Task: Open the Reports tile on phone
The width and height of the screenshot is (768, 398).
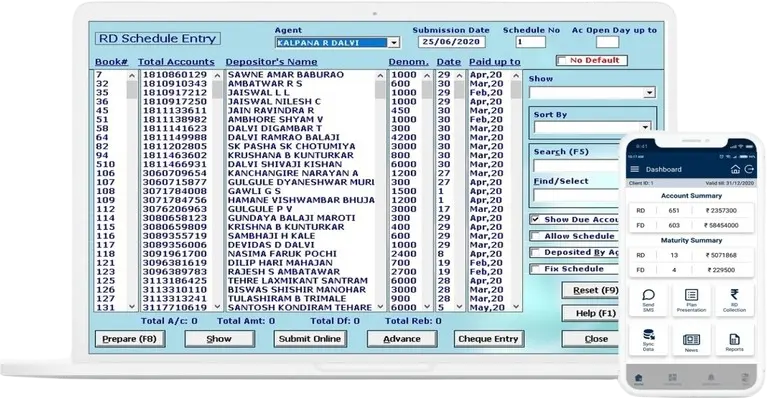Action: point(734,339)
